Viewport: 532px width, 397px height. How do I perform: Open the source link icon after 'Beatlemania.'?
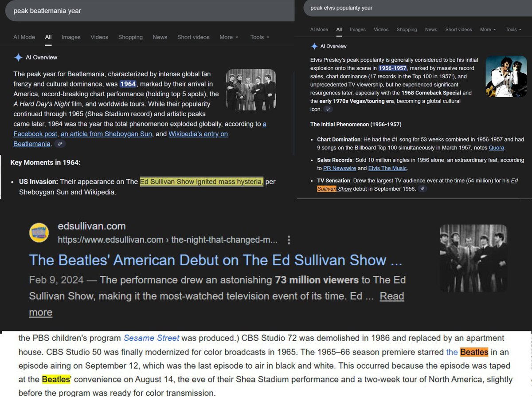point(60,144)
